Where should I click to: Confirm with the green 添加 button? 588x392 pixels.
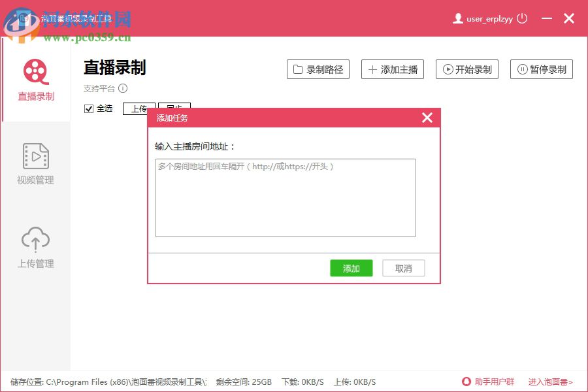point(351,268)
